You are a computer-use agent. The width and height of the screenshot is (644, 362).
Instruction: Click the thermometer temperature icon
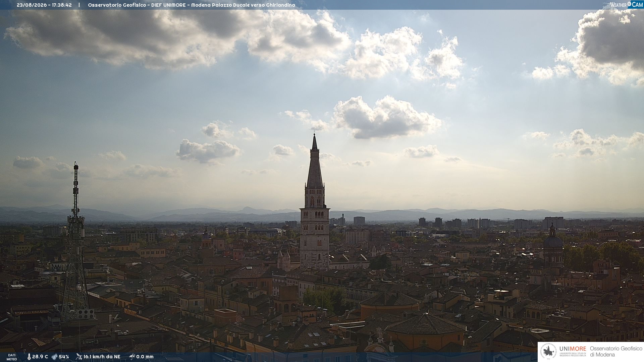click(x=29, y=357)
